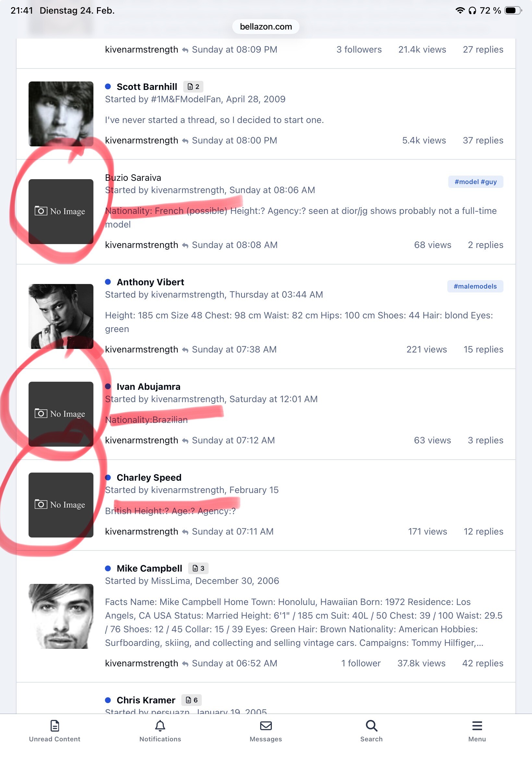Jump to last reply arrow in Buzio Saraiva row
This screenshot has height=766, width=532.
point(185,245)
